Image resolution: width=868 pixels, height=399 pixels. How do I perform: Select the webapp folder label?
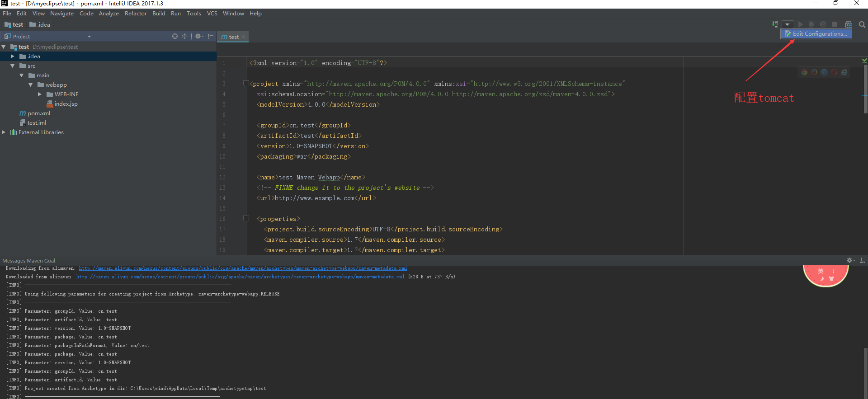[x=56, y=85]
